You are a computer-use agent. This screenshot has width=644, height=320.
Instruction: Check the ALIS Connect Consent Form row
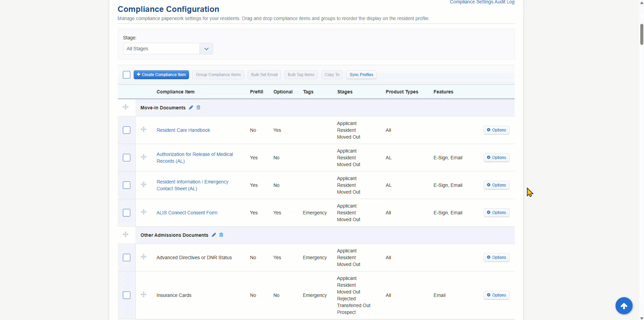pos(127,213)
